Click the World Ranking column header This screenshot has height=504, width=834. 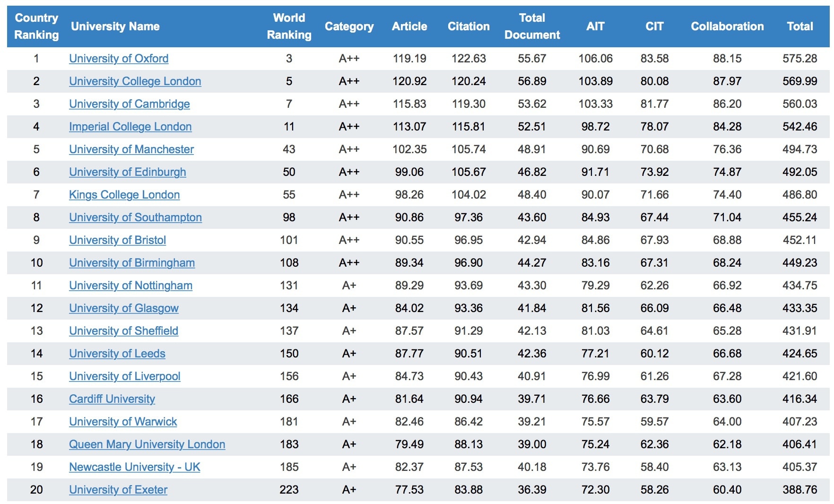[x=289, y=26]
